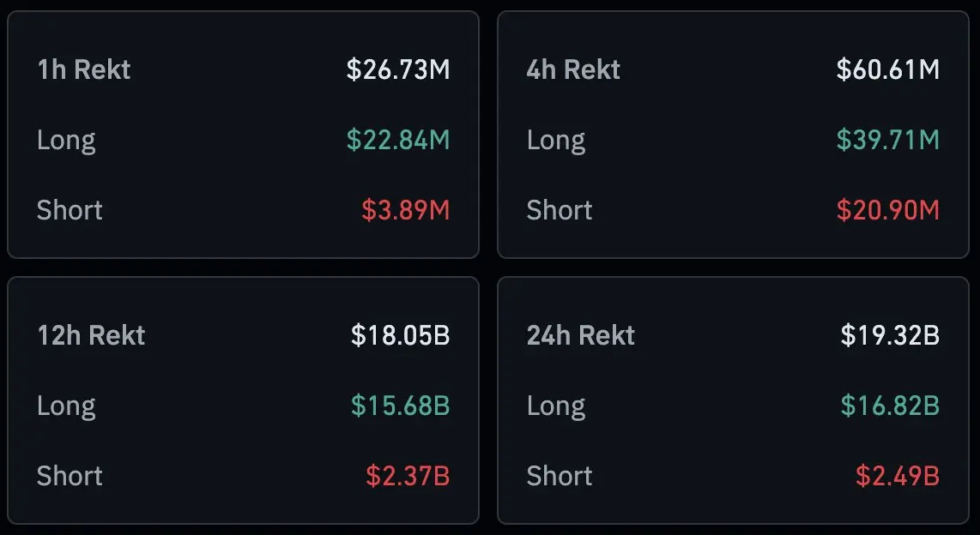Click the 24h Long value $16.82B
Image resolution: width=980 pixels, height=535 pixels.
coord(890,406)
